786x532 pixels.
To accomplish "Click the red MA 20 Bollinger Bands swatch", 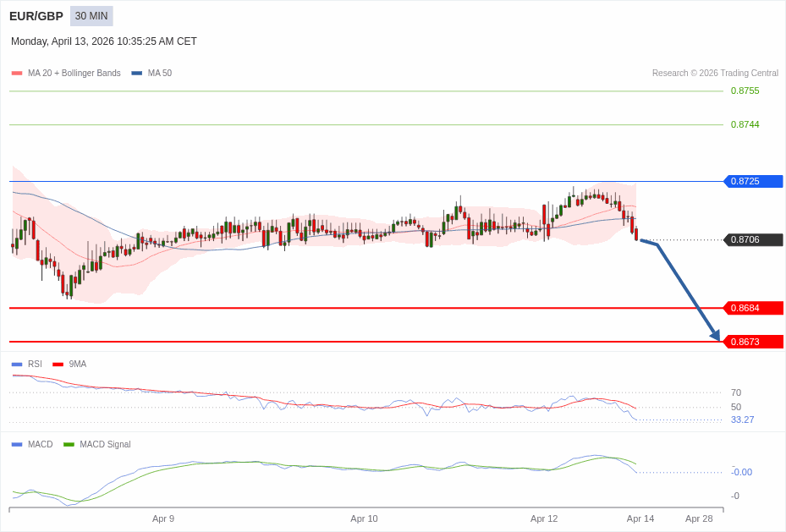I will pos(17,74).
